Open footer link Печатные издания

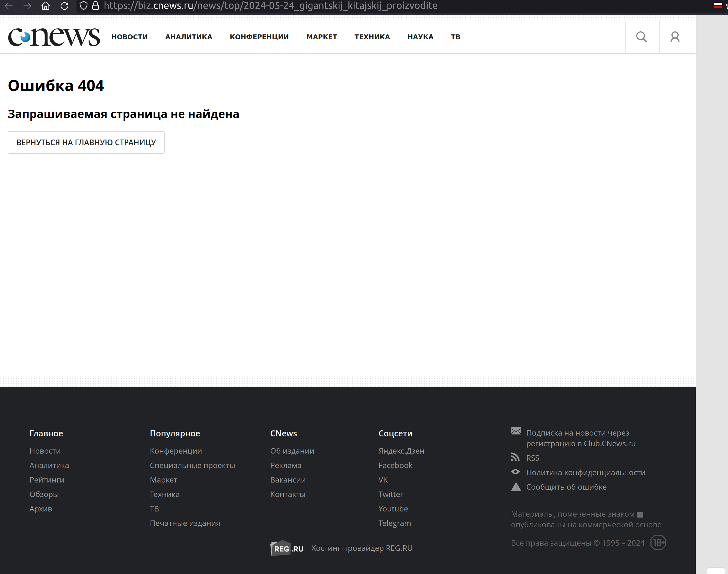(x=185, y=523)
